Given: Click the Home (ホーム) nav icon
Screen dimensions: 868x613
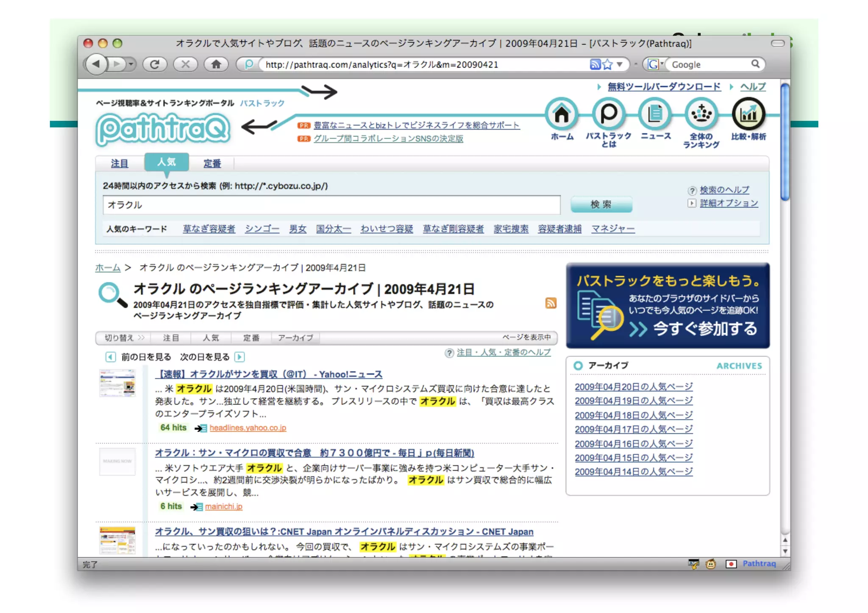Looking at the screenshot, I should (562, 114).
